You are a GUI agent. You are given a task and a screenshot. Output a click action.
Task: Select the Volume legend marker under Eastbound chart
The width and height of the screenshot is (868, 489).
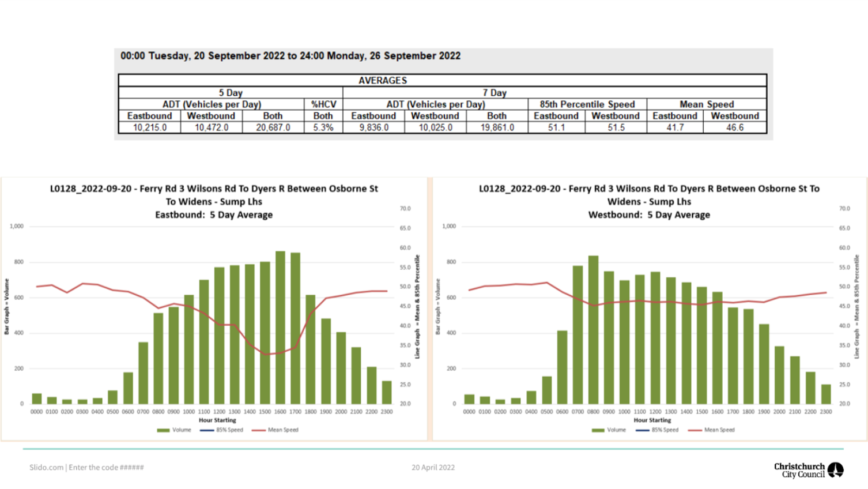(163, 430)
